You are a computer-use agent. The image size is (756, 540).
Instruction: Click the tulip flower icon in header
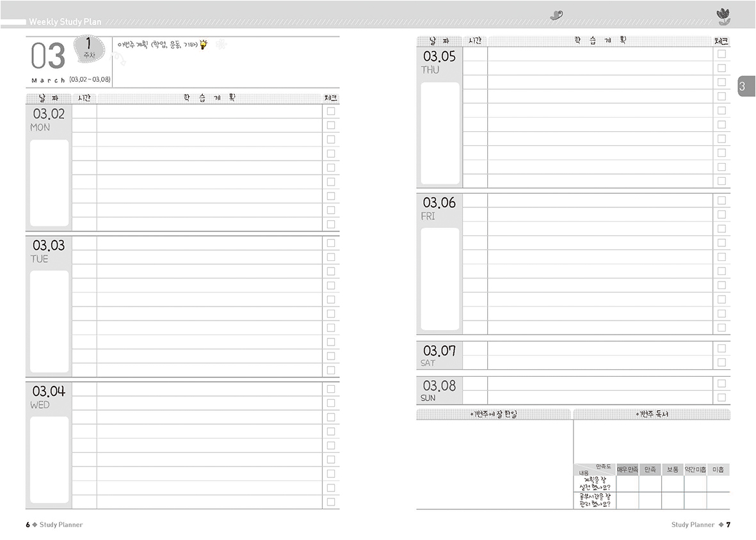(723, 17)
